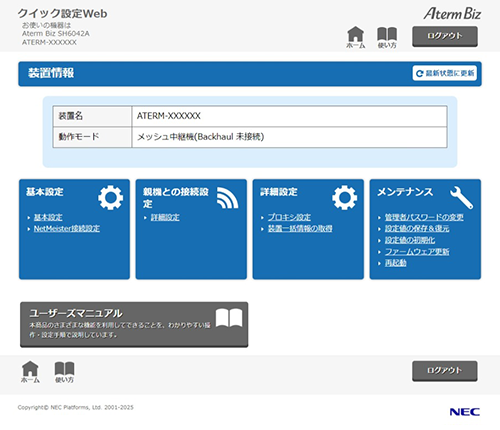This screenshot has width=500, height=430.
Task: Click the 再起動 link
Action: click(x=395, y=263)
